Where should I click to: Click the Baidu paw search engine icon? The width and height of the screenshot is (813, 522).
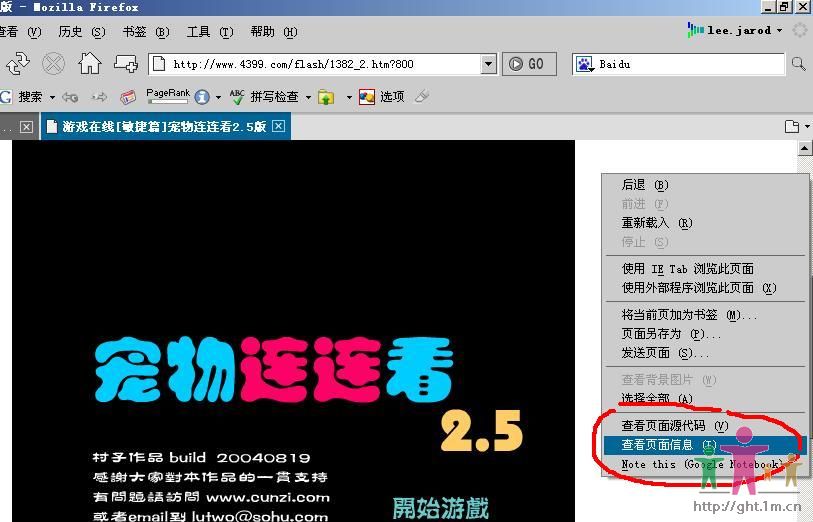[585, 64]
